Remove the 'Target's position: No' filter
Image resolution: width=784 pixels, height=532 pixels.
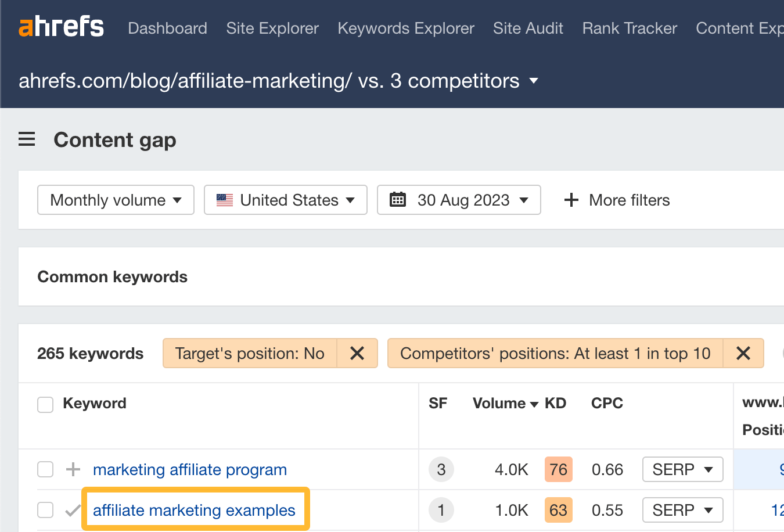358,353
